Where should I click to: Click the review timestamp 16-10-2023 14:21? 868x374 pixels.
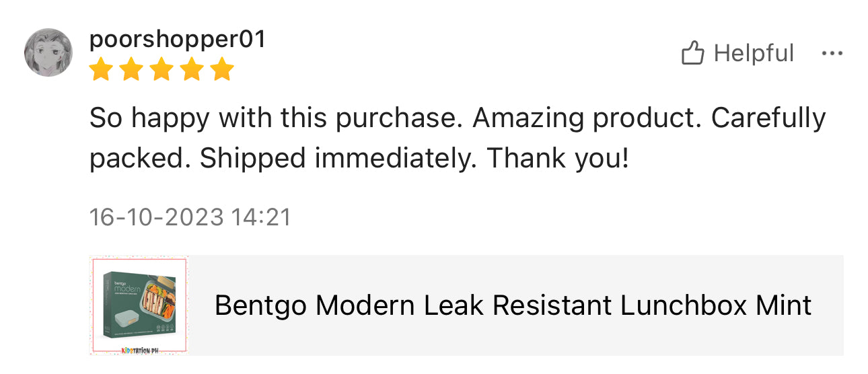[190, 217]
